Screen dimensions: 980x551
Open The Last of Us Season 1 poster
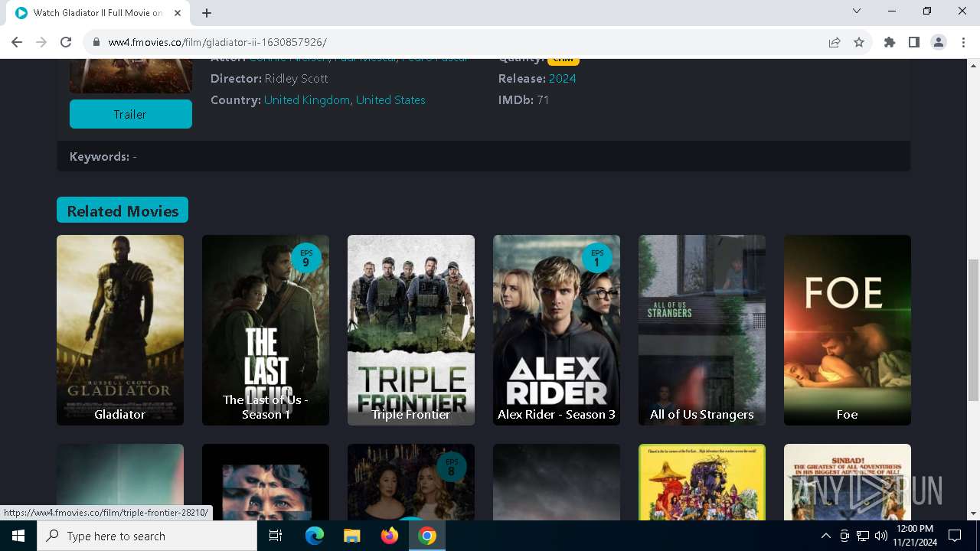click(x=266, y=330)
